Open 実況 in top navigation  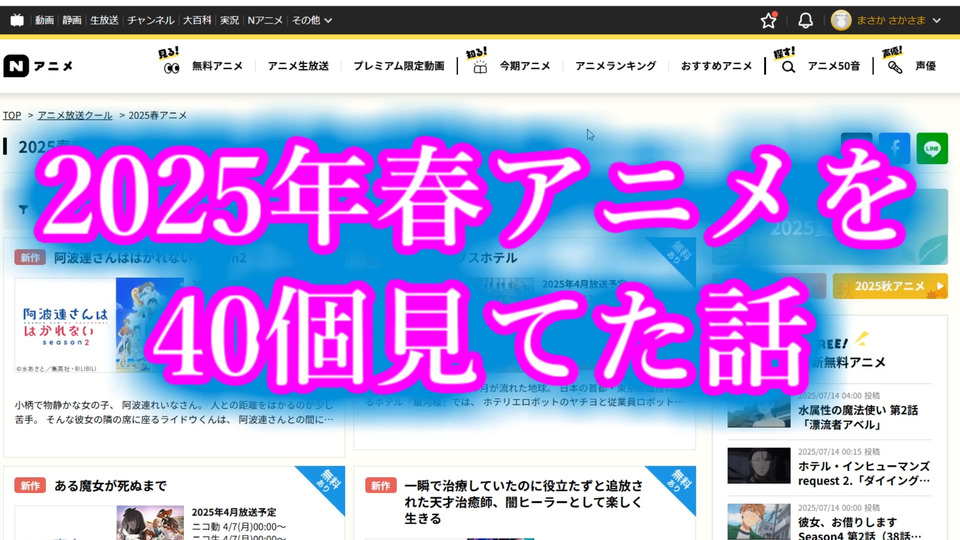(x=230, y=20)
